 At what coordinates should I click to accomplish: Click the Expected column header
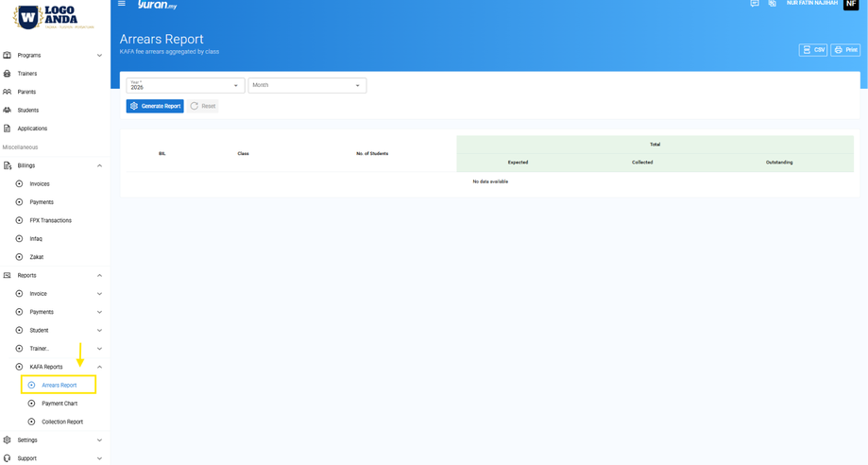coord(519,163)
